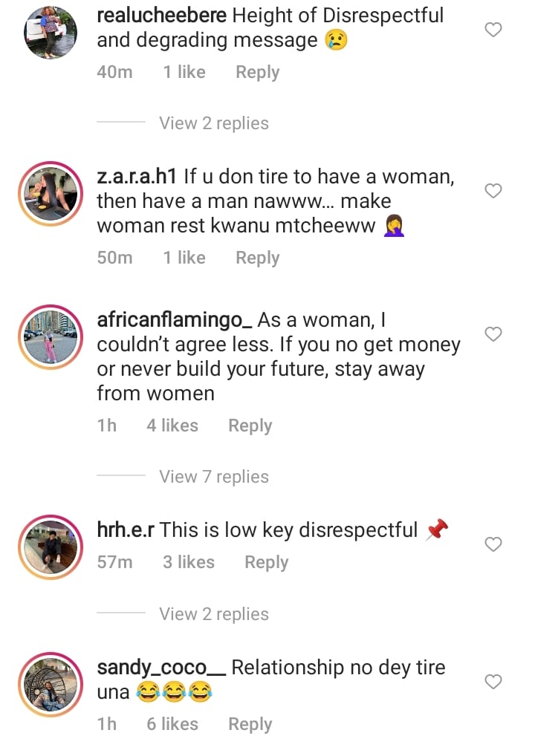Like africanflamingo_'s comment using heart icon
Viewport: 535px width, 756px height.
[x=493, y=334]
